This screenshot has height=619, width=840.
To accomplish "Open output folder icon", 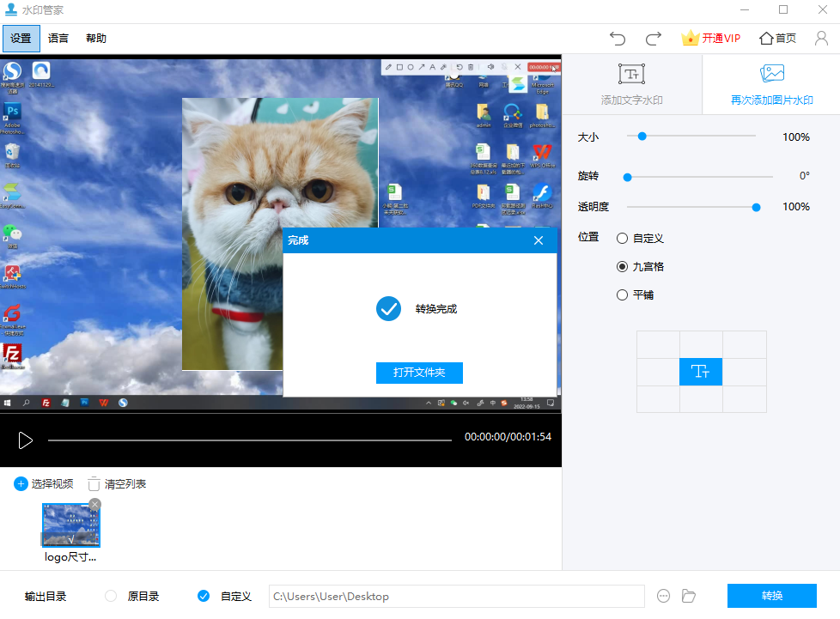I will coord(688,596).
